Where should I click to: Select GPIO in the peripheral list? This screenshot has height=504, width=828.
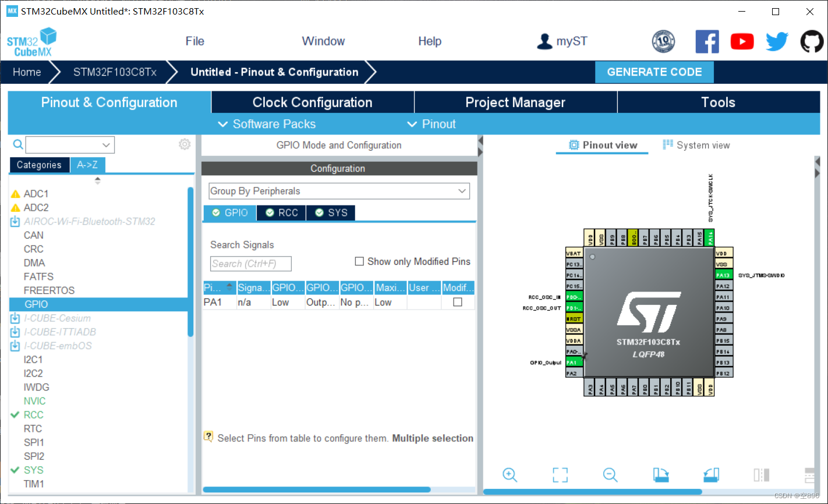tap(98, 304)
